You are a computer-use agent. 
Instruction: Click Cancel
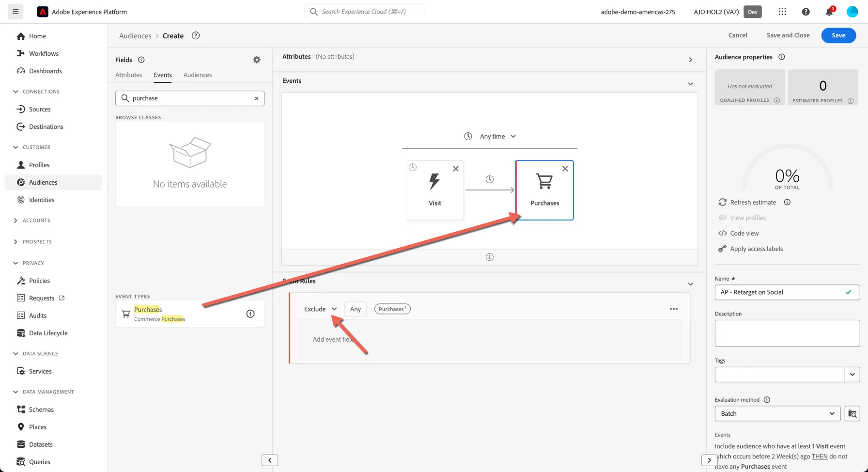coord(738,35)
